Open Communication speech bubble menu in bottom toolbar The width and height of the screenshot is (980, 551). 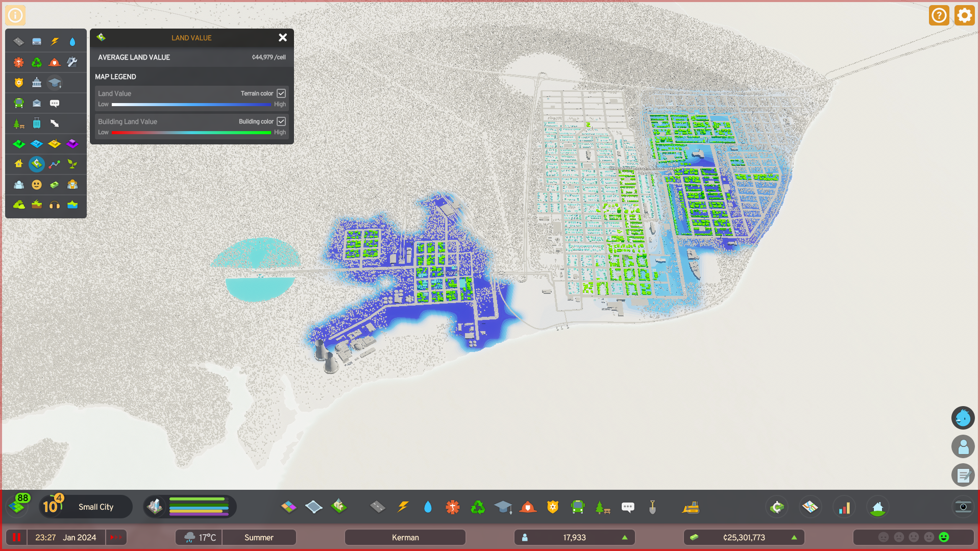628,507
